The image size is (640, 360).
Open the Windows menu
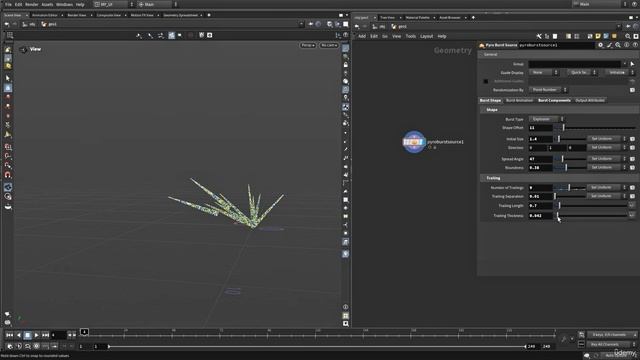click(x=64, y=4)
